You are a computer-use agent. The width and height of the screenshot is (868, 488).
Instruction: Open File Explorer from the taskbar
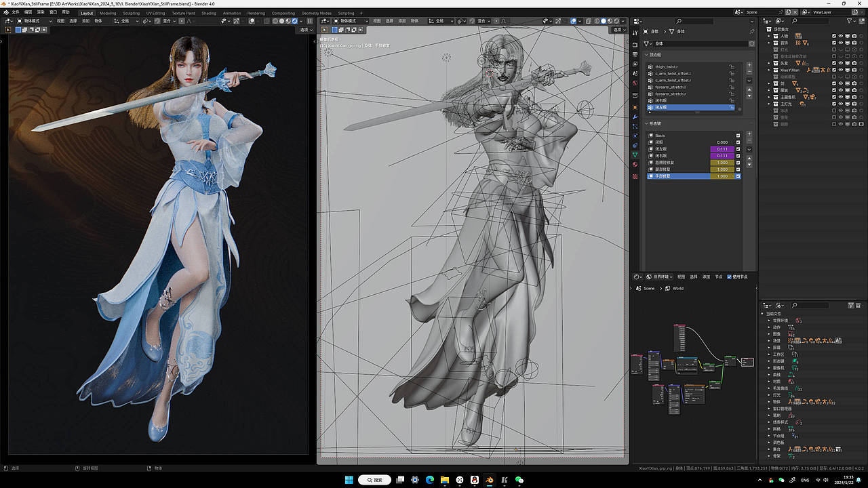coord(445,480)
